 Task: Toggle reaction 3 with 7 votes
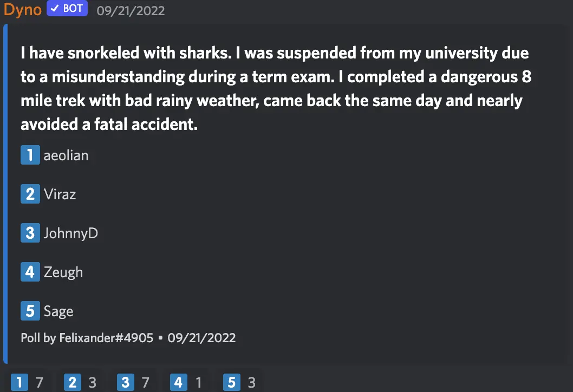click(133, 383)
